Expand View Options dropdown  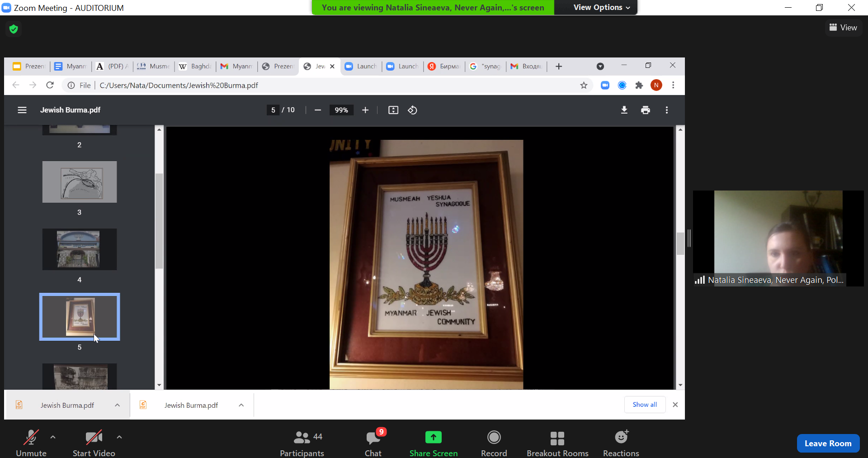601,7
